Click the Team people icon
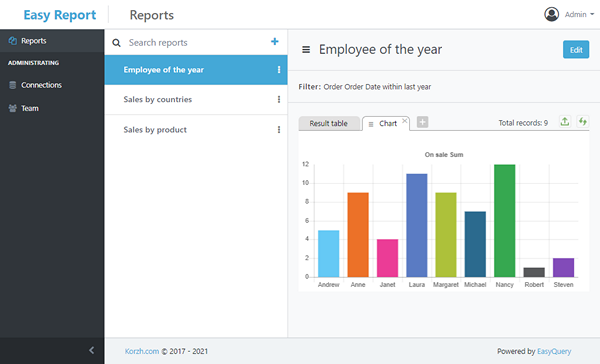Viewport: 600px width, 364px height. click(x=13, y=108)
